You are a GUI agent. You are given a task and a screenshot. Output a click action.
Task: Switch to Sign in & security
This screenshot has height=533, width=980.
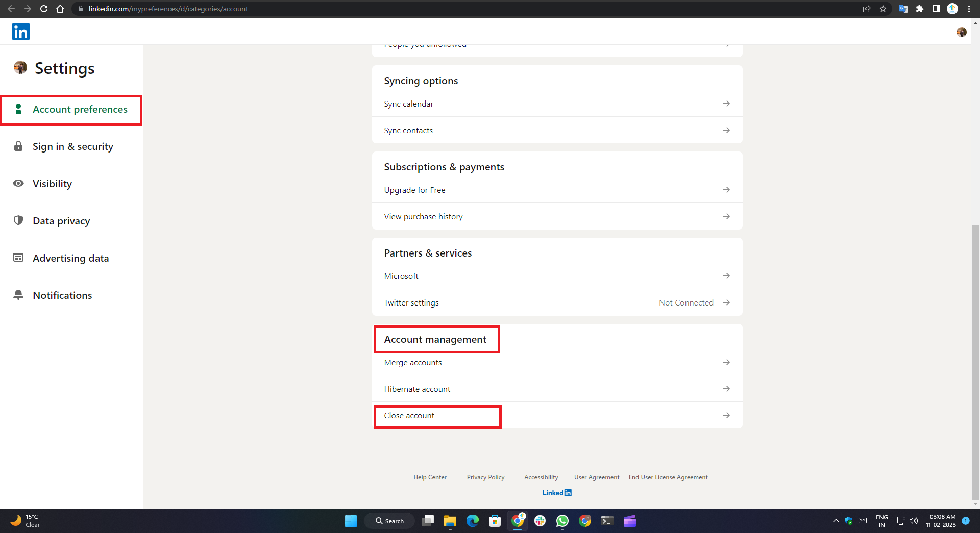72,147
